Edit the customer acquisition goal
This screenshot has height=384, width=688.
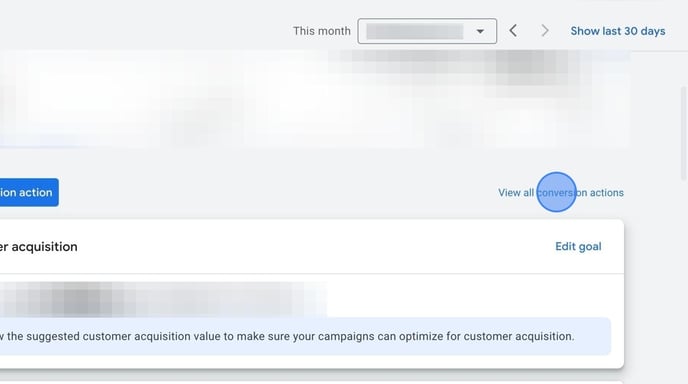coord(578,247)
